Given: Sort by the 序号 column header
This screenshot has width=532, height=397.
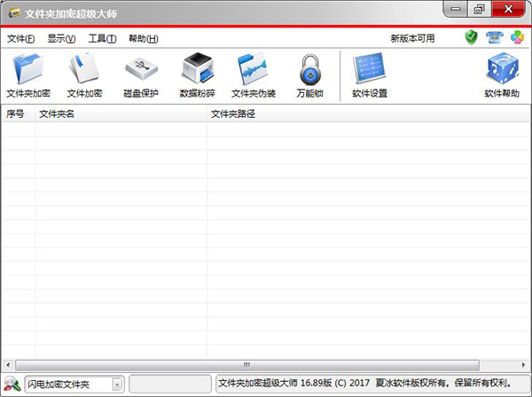Looking at the screenshot, I should [x=19, y=114].
